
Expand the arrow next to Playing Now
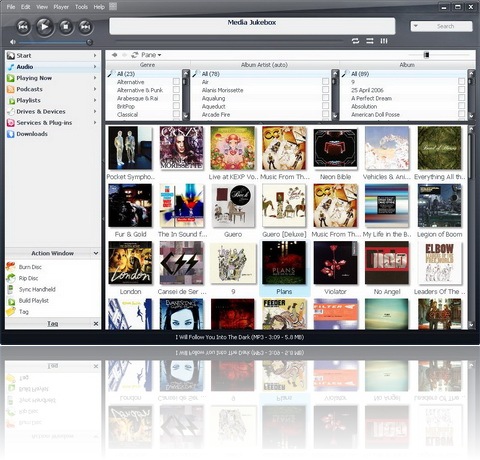[x=95, y=78]
